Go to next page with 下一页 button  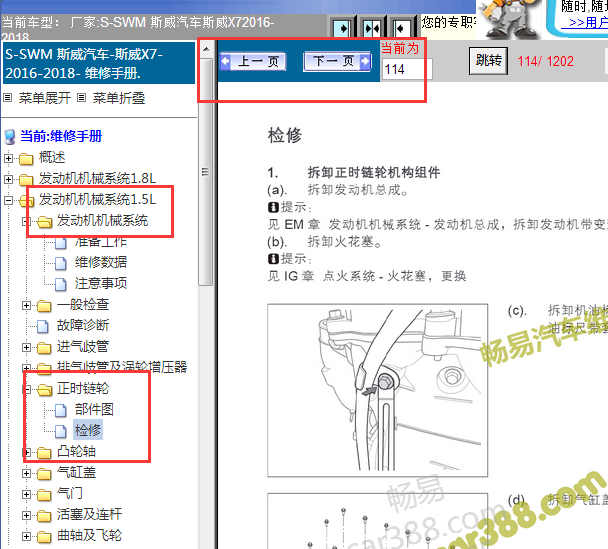(x=337, y=61)
